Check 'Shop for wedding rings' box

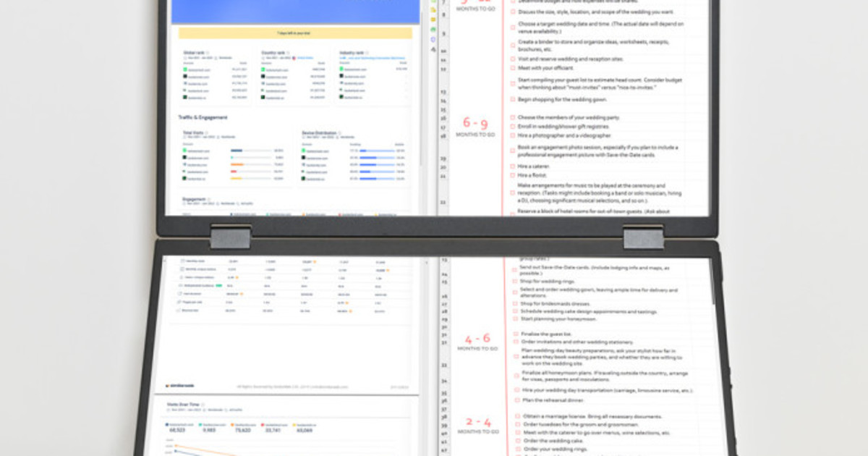coord(514,281)
